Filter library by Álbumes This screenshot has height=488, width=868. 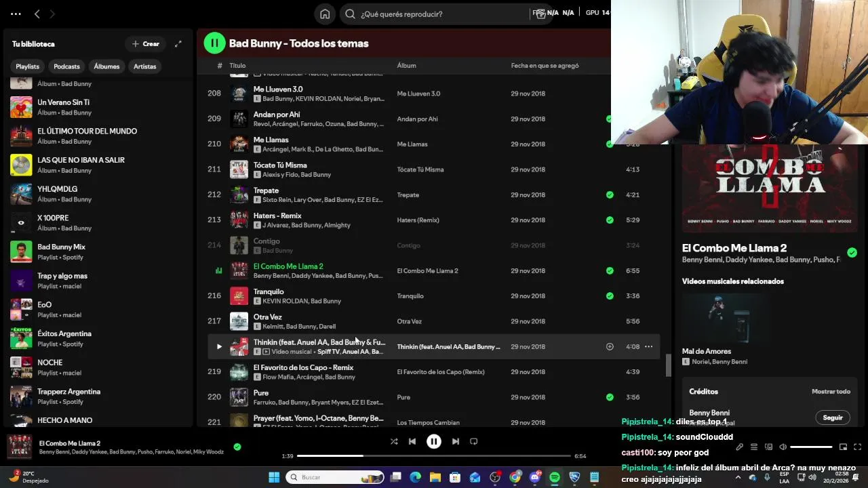pyautogui.click(x=106, y=66)
